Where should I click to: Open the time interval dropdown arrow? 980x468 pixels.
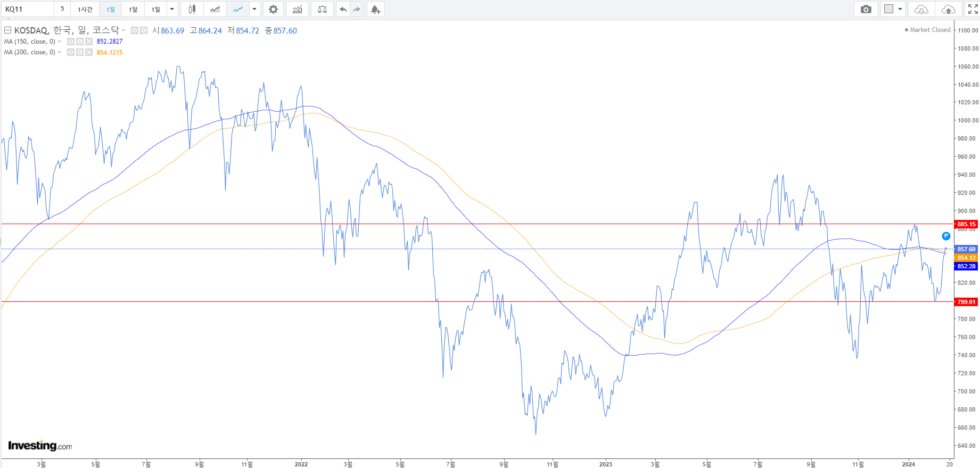pyautogui.click(x=172, y=9)
